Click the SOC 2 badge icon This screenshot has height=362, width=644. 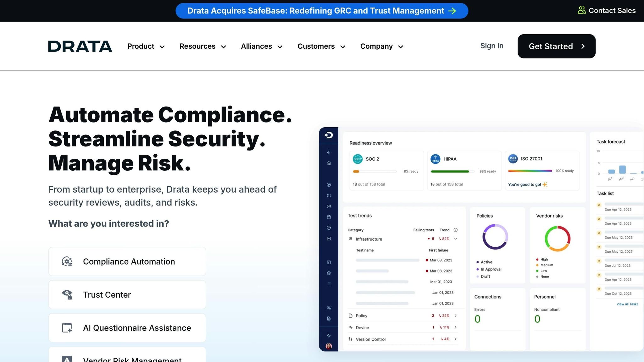(x=358, y=159)
